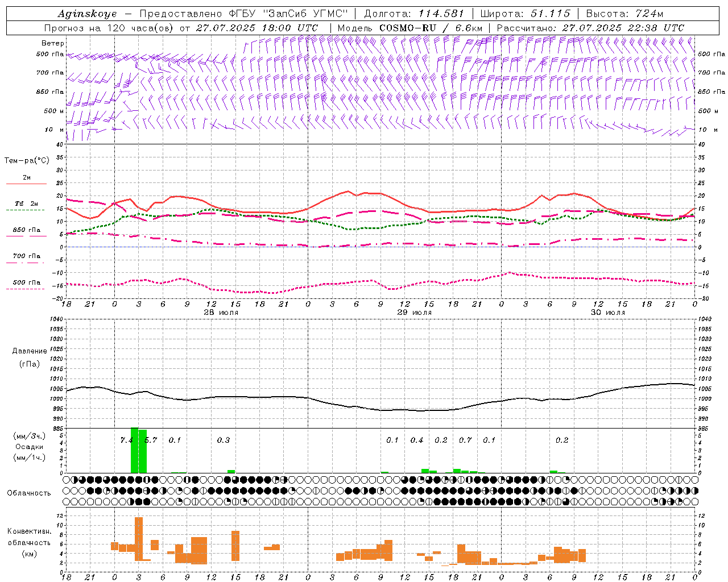Click the "500 гПа" temperature legend entry

coord(27,282)
